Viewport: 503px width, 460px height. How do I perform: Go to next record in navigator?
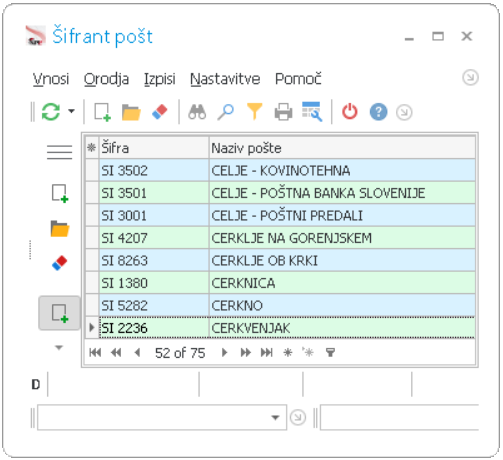point(224,353)
